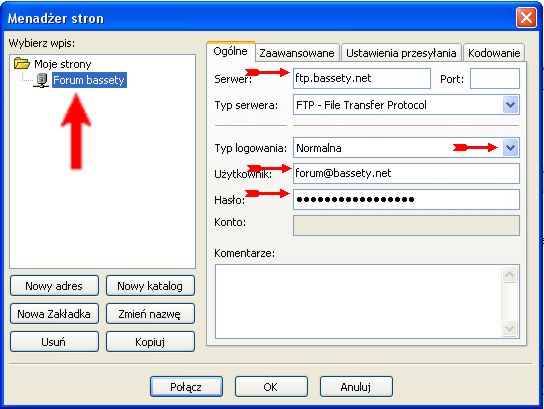
Task: Click into the Serwer input field
Action: point(362,78)
